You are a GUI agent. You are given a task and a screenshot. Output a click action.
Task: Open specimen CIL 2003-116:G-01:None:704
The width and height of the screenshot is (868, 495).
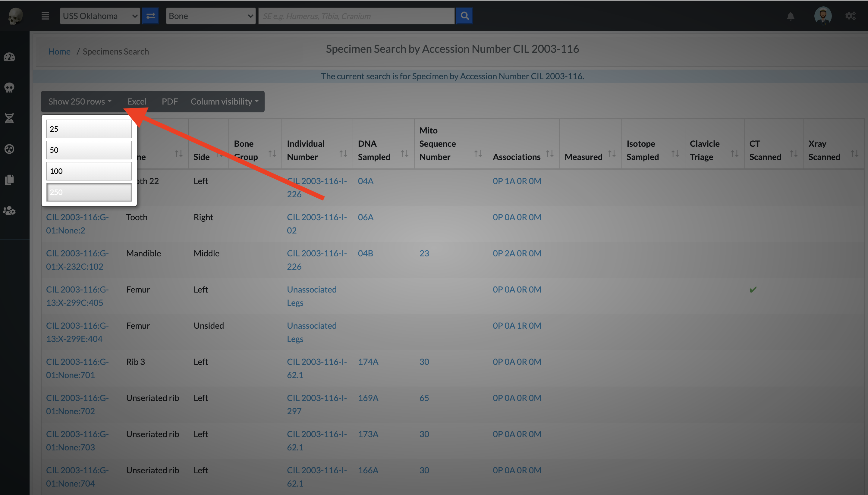[x=77, y=477]
